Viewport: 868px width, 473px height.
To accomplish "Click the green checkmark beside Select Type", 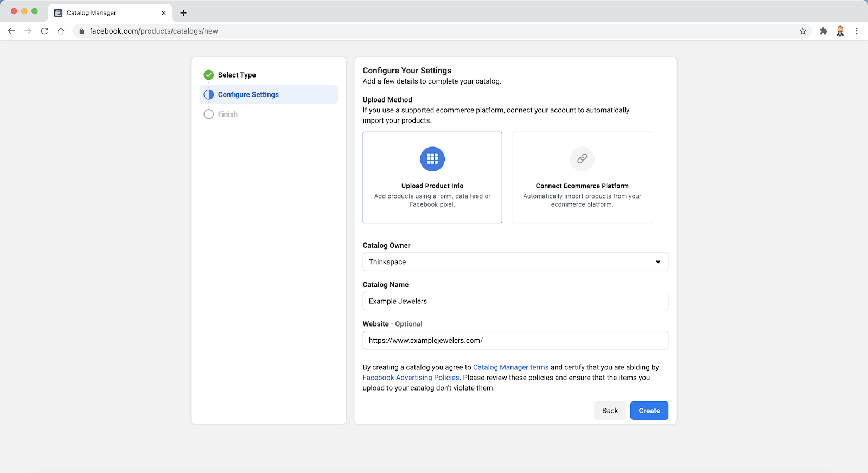I will tap(209, 75).
